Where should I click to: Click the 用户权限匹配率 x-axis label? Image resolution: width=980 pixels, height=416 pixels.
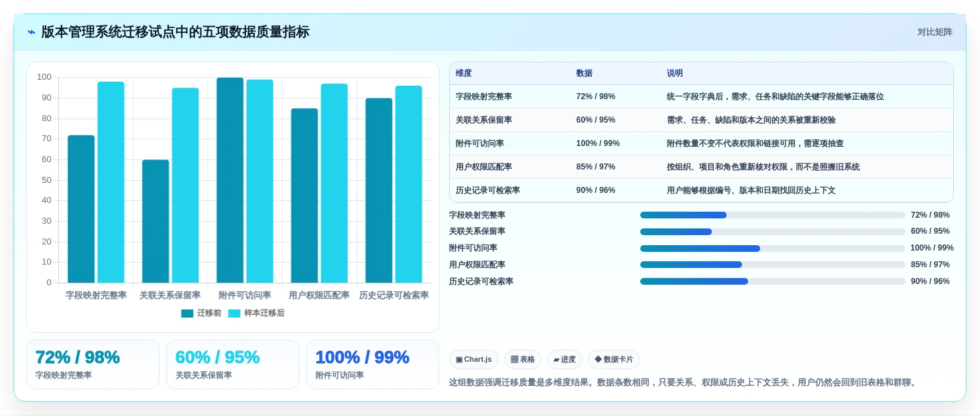319,295
